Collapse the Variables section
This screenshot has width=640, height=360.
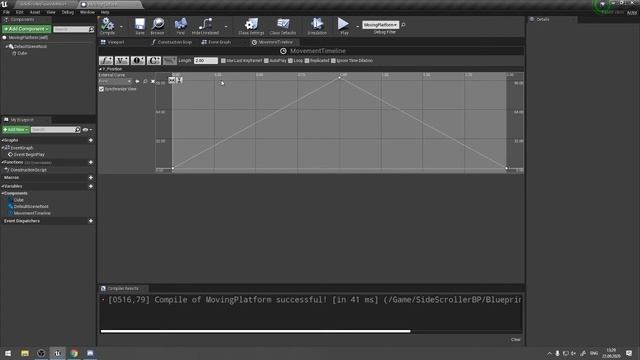click(3, 186)
